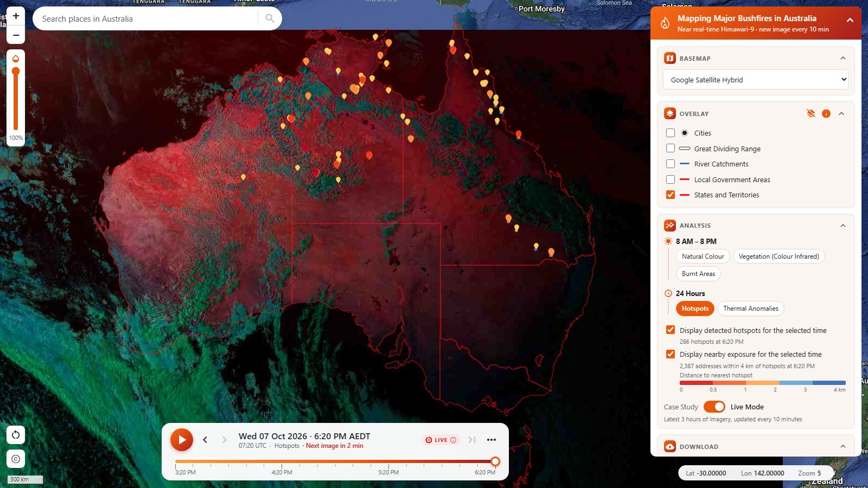The image size is (868, 488).
Task: Click the Case Study label
Action: (x=681, y=407)
